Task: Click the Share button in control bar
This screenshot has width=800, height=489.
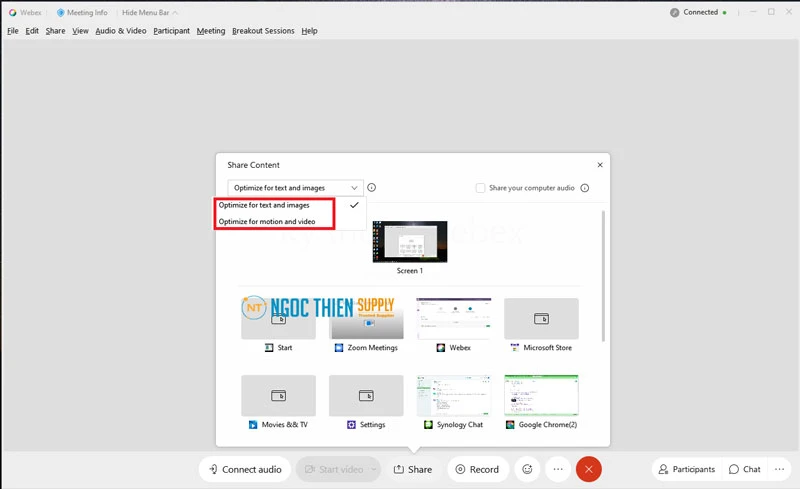Action: click(x=413, y=469)
